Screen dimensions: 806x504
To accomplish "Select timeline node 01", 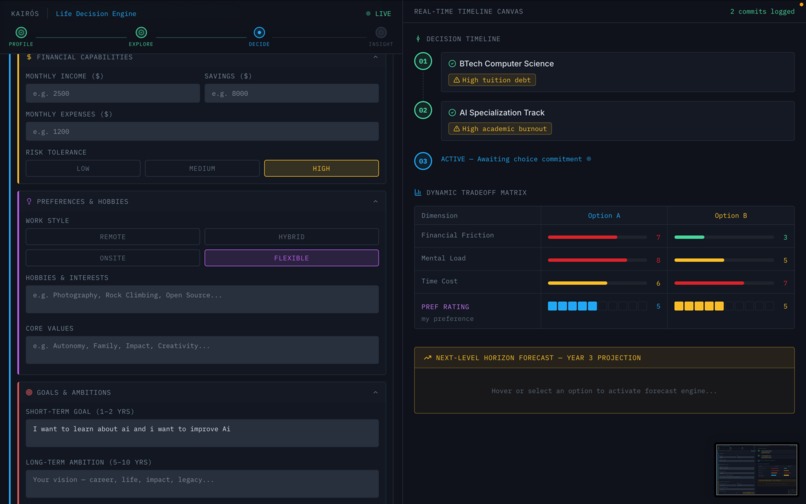I will click(423, 61).
